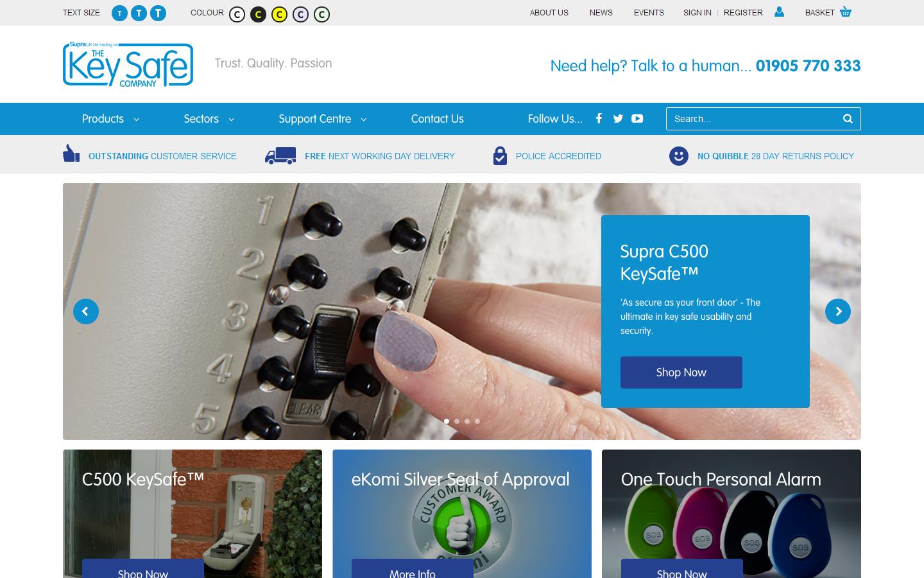The width and height of the screenshot is (924, 578).
Task: Go to next carousel slide arrow
Action: tap(838, 311)
